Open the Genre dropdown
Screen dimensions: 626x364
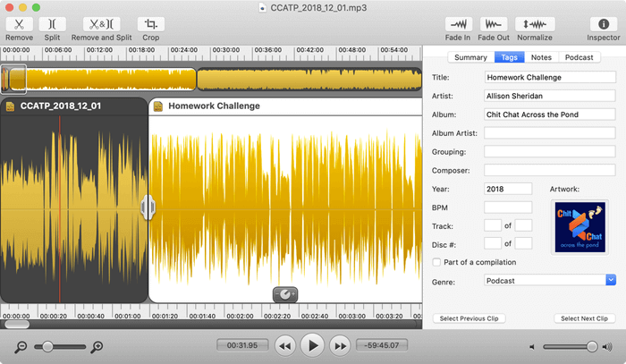(x=610, y=281)
